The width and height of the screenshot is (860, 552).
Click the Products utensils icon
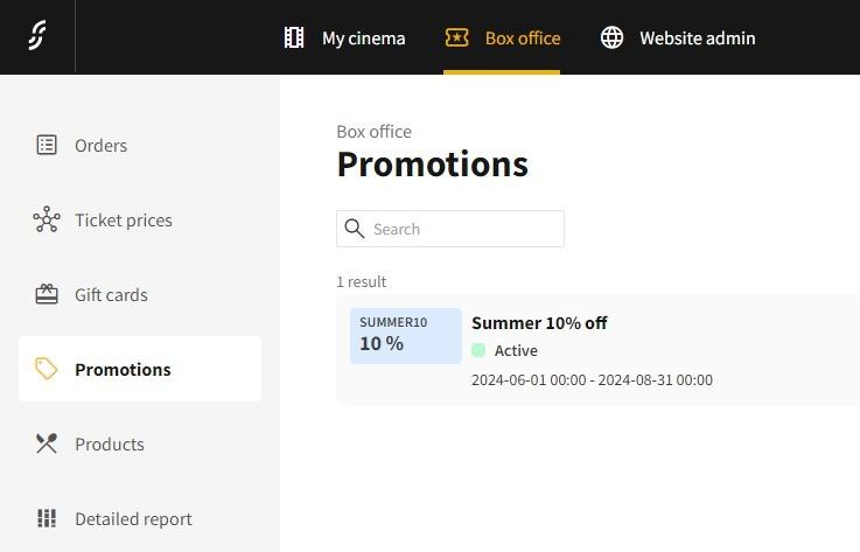46,444
